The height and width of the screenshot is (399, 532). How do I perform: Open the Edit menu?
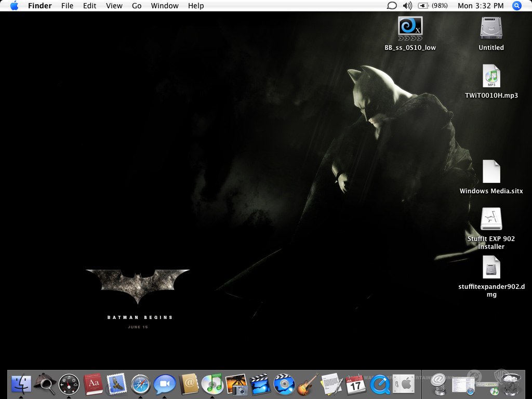89,5
